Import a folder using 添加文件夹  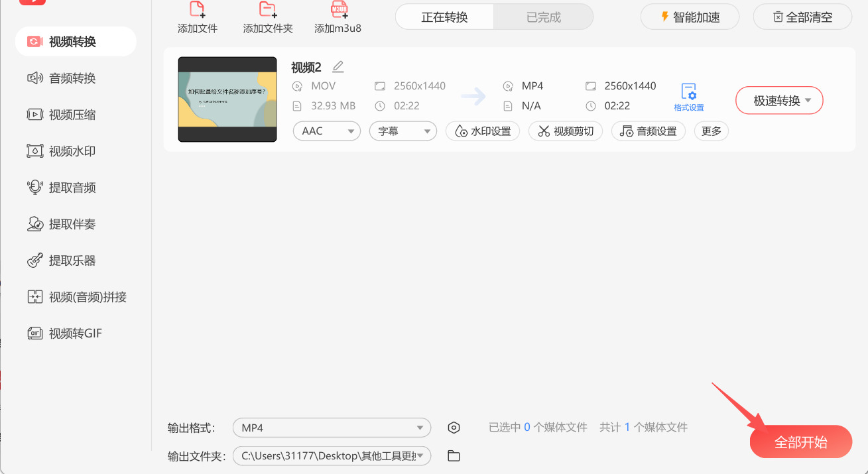267,18
